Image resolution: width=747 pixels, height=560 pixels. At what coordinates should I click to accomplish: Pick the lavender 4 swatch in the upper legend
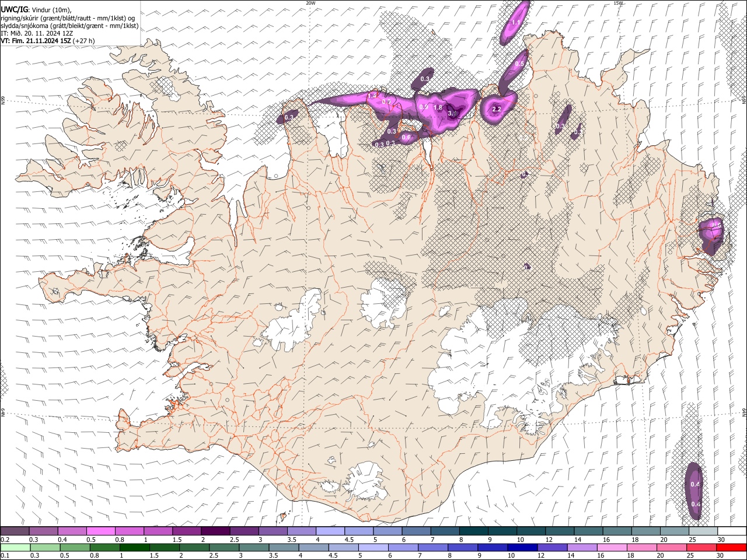pos(329,531)
